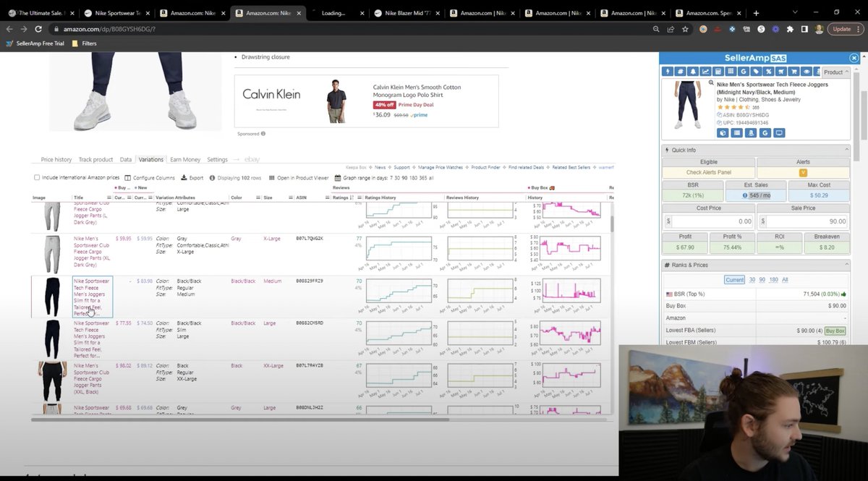Image resolution: width=868 pixels, height=481 pixels.
Task: Check Include international Amazon prices
Action: point(37,178)
